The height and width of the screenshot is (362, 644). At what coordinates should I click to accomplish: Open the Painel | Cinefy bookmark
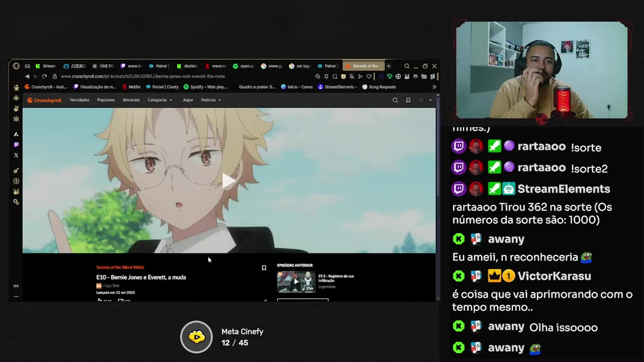tap(162, 87)
